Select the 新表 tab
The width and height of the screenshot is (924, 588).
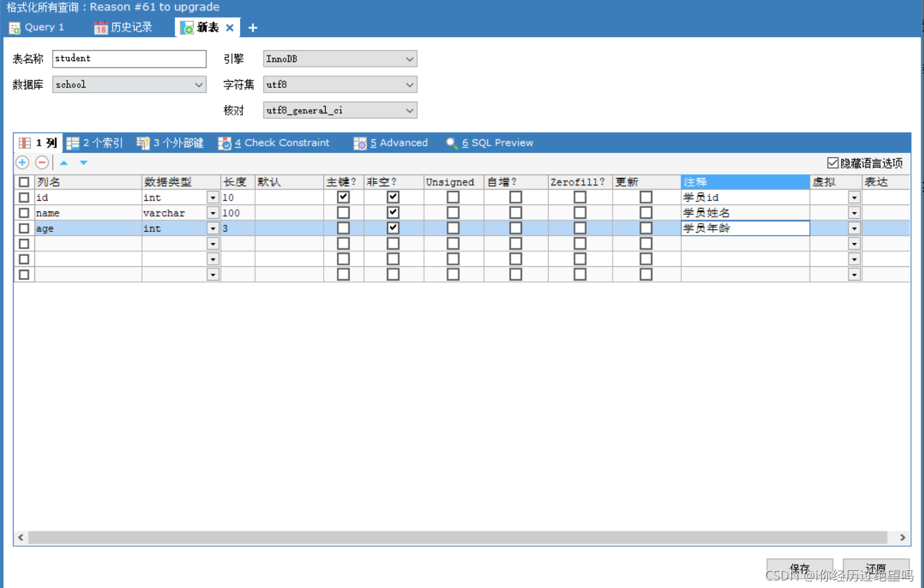click(207, 27)
